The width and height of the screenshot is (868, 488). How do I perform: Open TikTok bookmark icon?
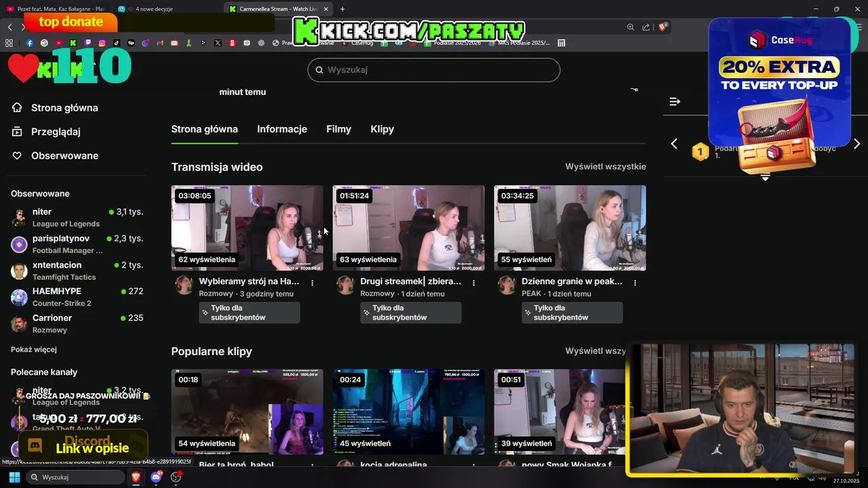click(x=117, y=43)
